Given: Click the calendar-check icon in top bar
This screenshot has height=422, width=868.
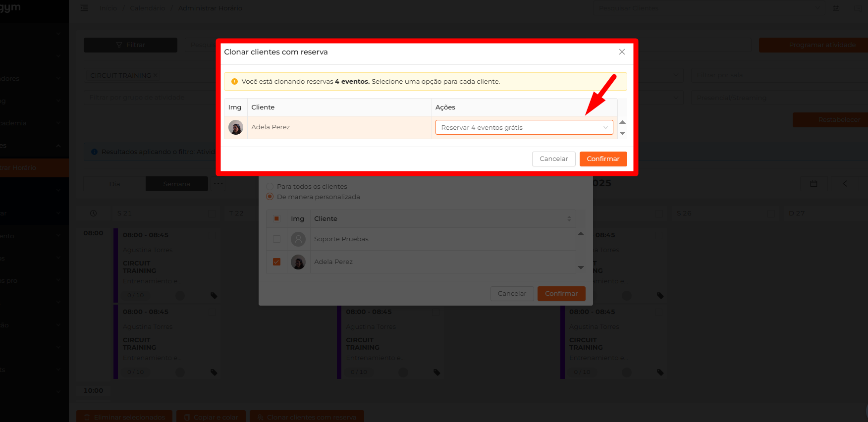Looking at the screenshot, I should 836,8.
